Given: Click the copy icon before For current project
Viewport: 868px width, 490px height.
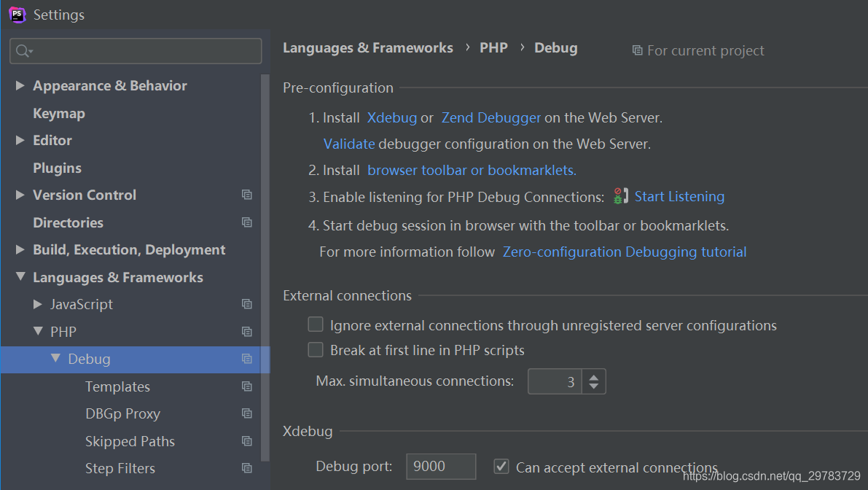Looking at the screenshot, I should pyautogui.click(x=637, y=50).
